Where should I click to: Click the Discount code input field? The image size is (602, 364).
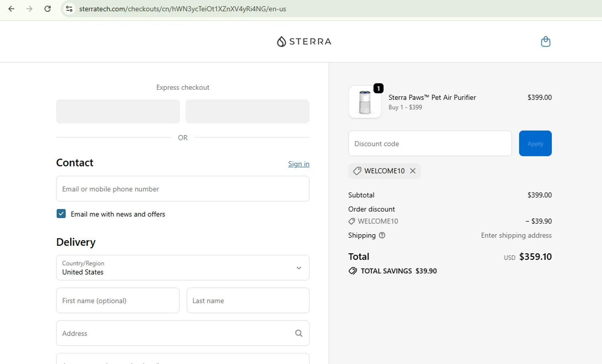[x=430, y=144]
